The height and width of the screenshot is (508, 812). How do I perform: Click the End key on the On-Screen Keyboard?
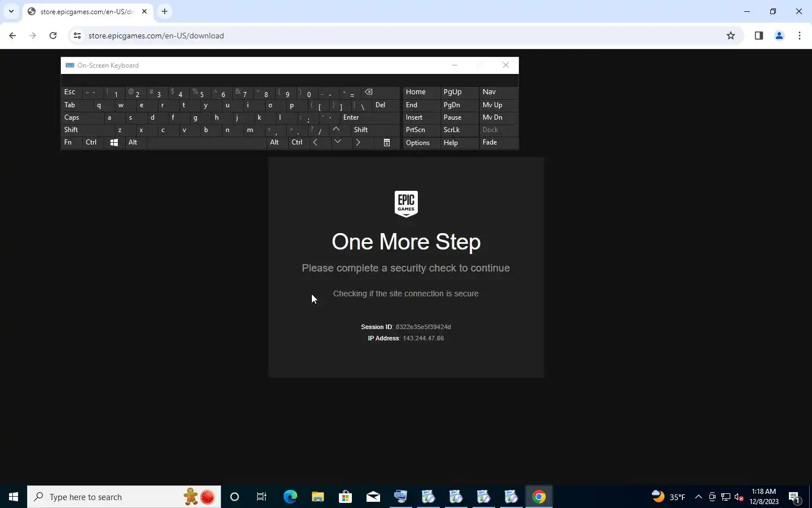click(x=421, y=105)
